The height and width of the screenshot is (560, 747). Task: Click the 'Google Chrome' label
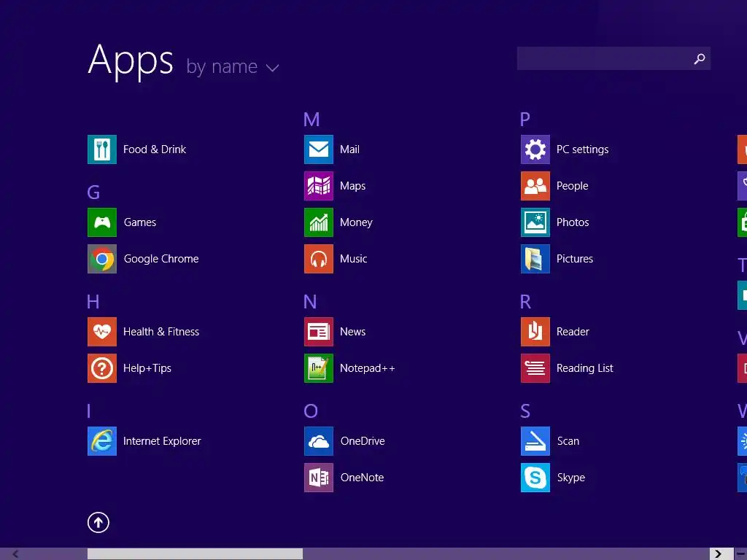[161, 259]
